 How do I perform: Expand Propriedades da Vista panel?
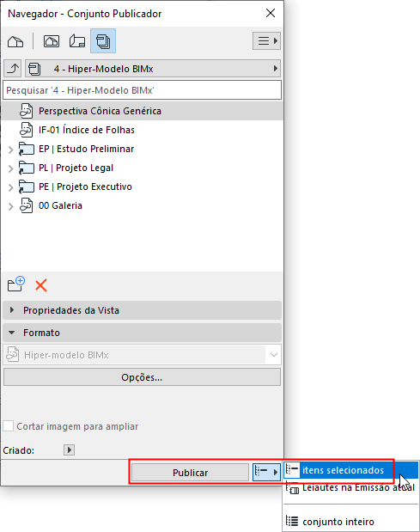(x=142, y=310)
